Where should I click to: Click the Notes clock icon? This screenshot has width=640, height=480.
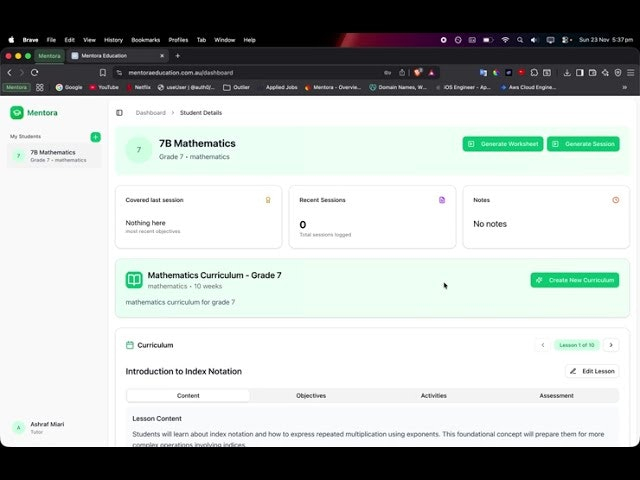tap(615, 200)
